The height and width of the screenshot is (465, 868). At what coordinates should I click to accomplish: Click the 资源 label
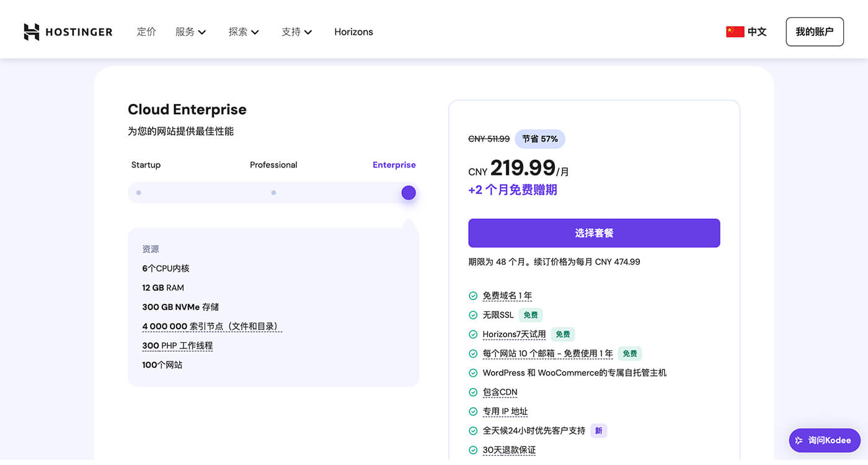[151, 249]
